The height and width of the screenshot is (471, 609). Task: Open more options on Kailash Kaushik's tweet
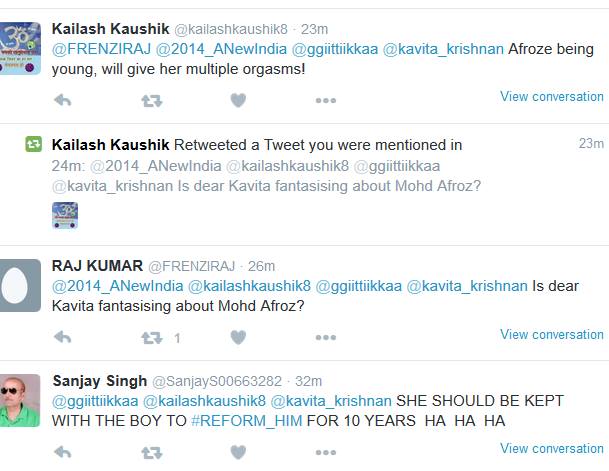tap(325, 100)
